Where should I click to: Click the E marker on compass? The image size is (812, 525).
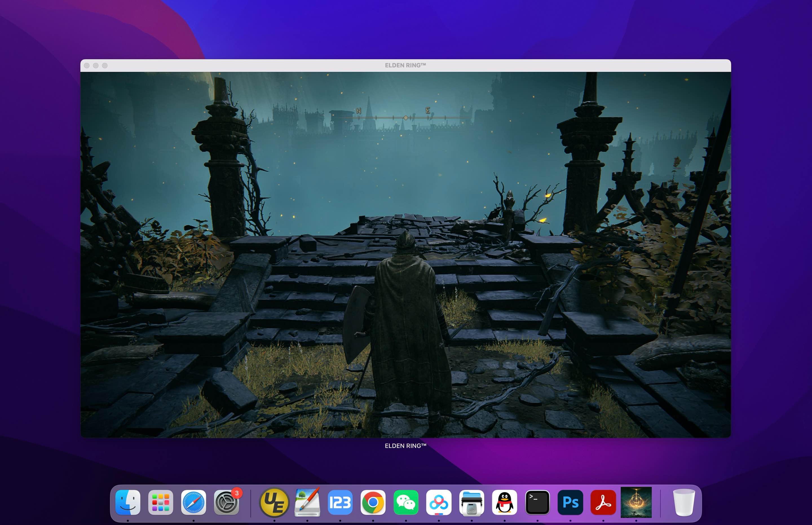pos(428,110)
